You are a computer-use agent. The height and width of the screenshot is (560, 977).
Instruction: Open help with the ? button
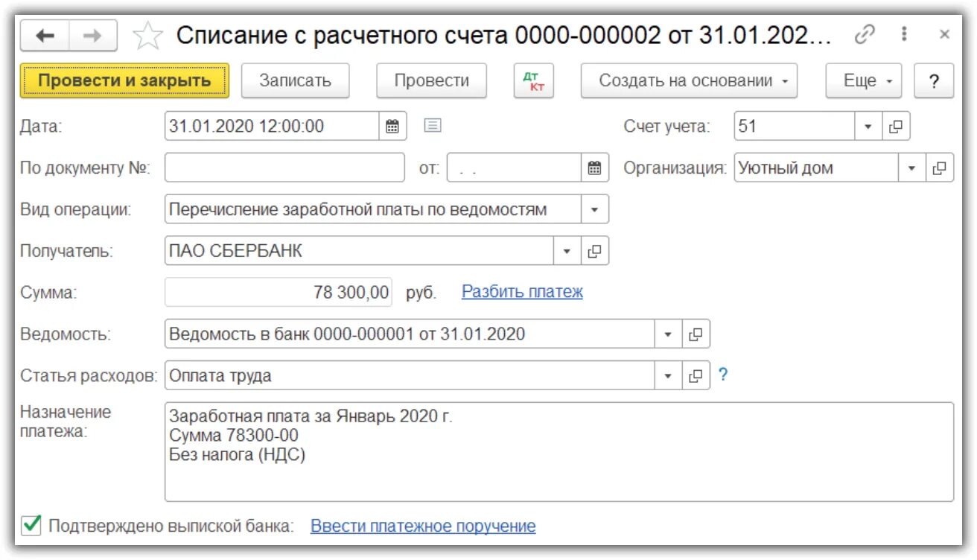click(x=934, y=81)
